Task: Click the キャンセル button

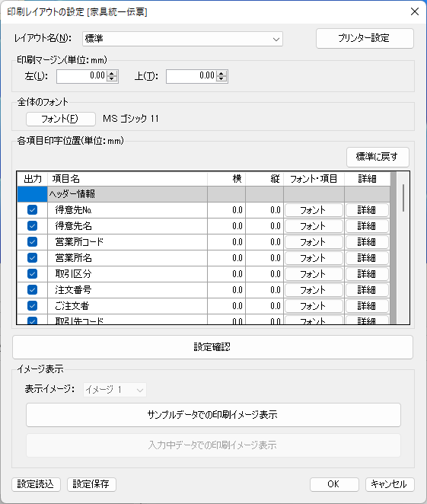Action: tap(390, 484)
